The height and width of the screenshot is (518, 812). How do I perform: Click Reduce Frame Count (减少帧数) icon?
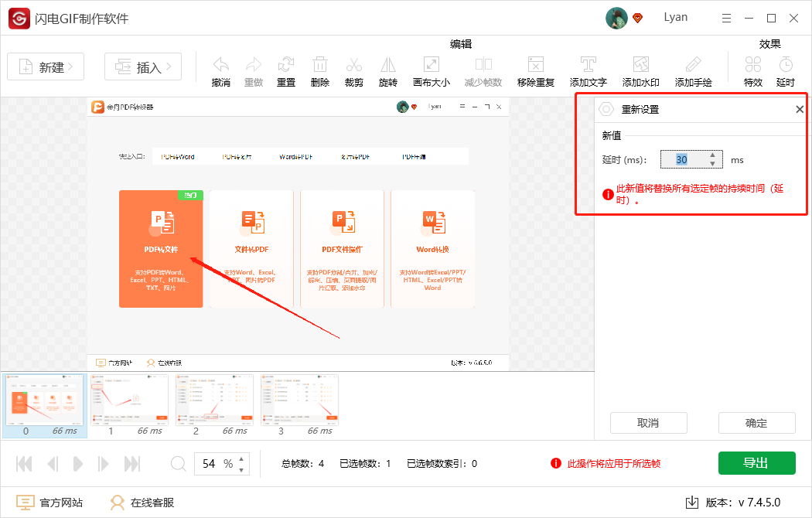pos(483,65)
